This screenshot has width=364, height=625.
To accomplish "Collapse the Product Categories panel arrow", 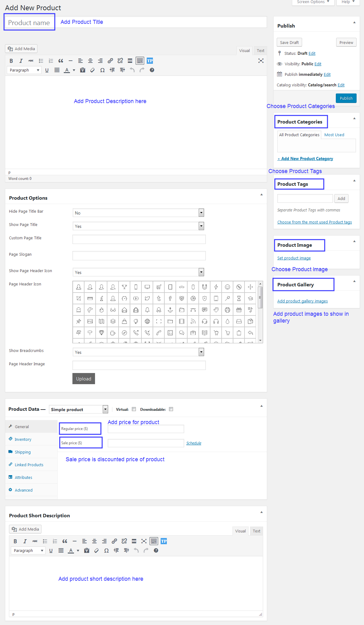I will (x=354, y=119).
